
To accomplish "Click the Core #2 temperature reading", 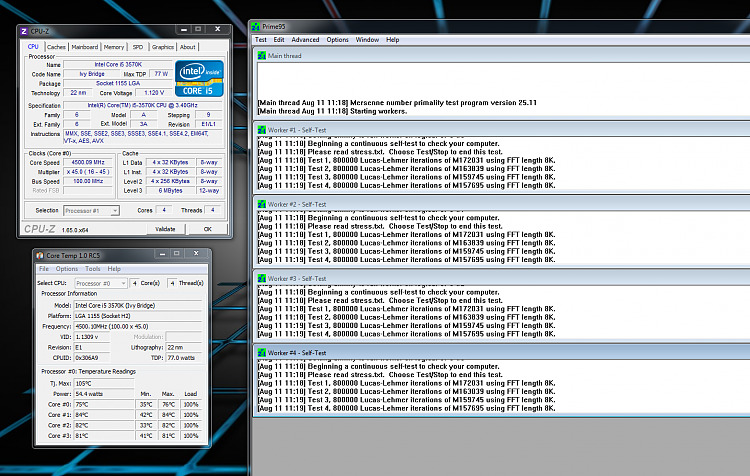I will click(x=104, y=425).
